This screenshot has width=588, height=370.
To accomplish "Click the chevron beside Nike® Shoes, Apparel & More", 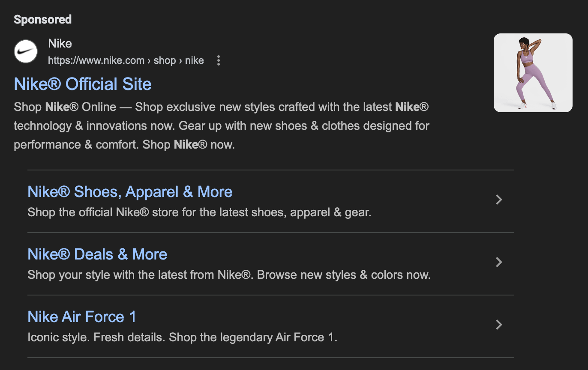I will pyautogui.click(x=498, y=200).
